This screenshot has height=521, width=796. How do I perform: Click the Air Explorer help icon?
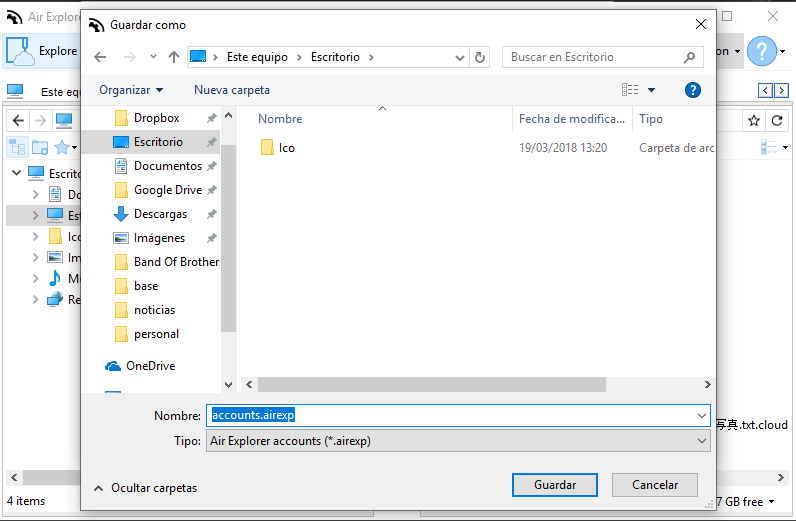pyautogui.click(x=762, y=51)
